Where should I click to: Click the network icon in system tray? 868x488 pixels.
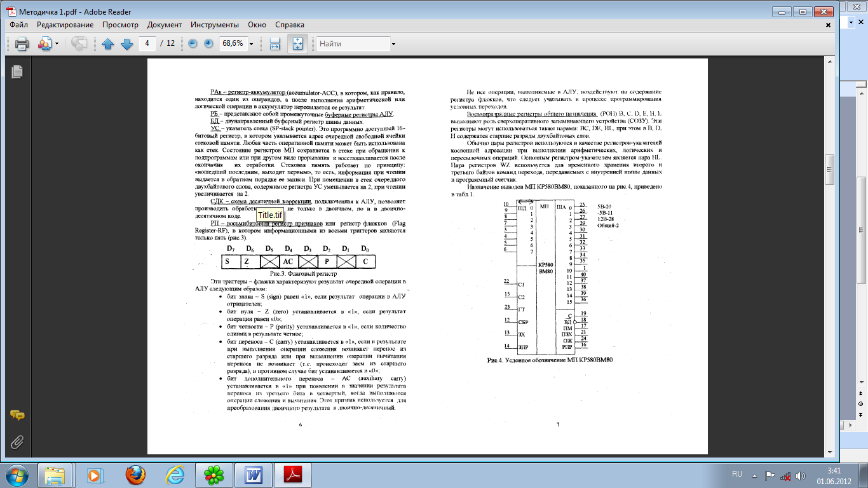(786, 475)
